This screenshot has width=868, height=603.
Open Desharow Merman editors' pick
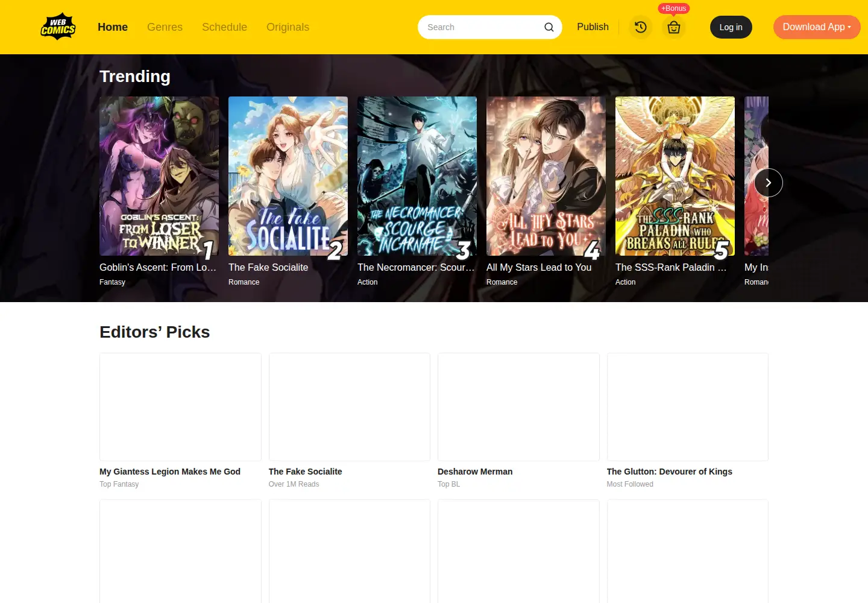(518, 407)
